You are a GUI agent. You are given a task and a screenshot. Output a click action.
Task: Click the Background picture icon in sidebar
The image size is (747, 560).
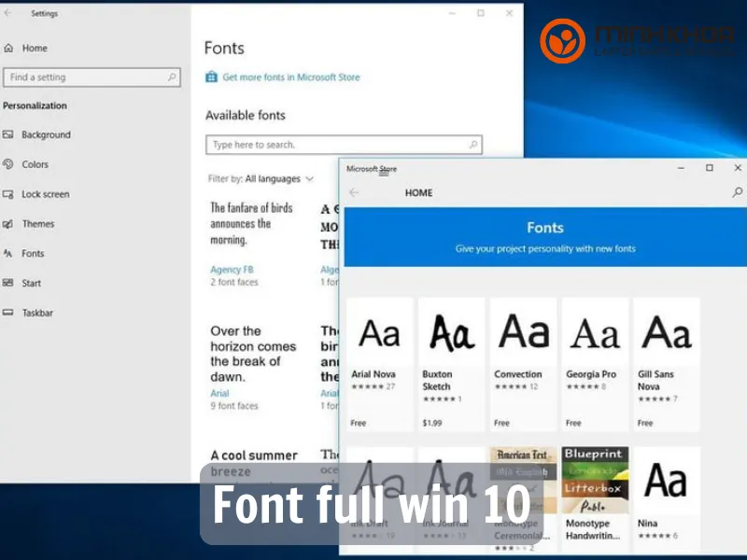pos(7,134)
